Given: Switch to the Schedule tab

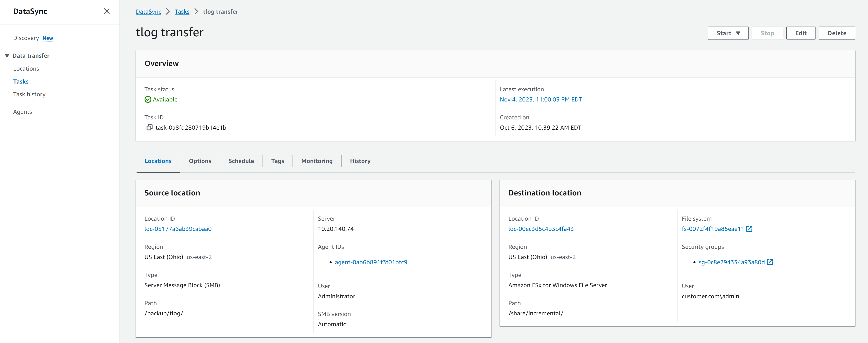Looking at the screenshot, I should click(x=241, y=161).
